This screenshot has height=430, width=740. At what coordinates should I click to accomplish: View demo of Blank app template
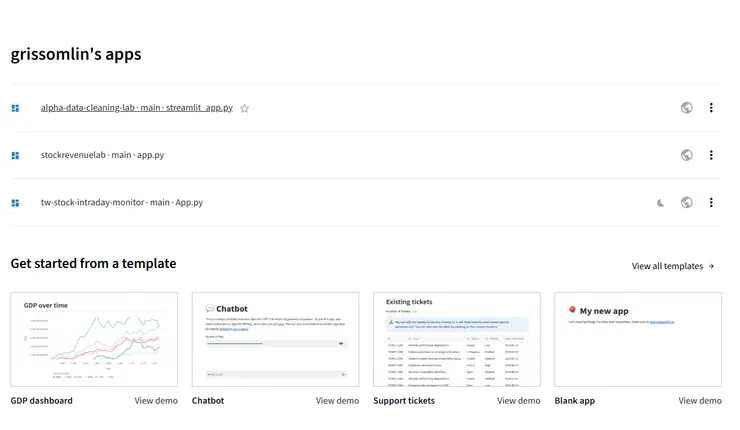700,400
